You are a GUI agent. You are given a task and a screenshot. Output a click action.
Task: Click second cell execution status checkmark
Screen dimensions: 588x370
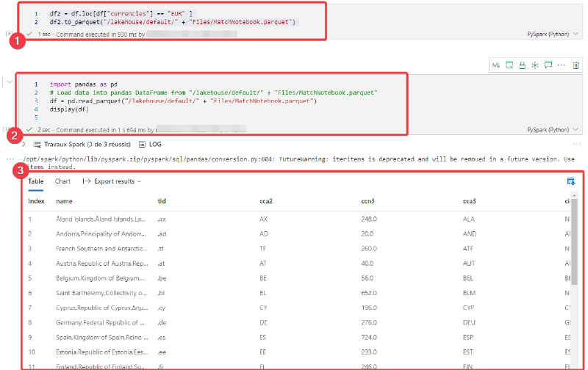(29, 130)
